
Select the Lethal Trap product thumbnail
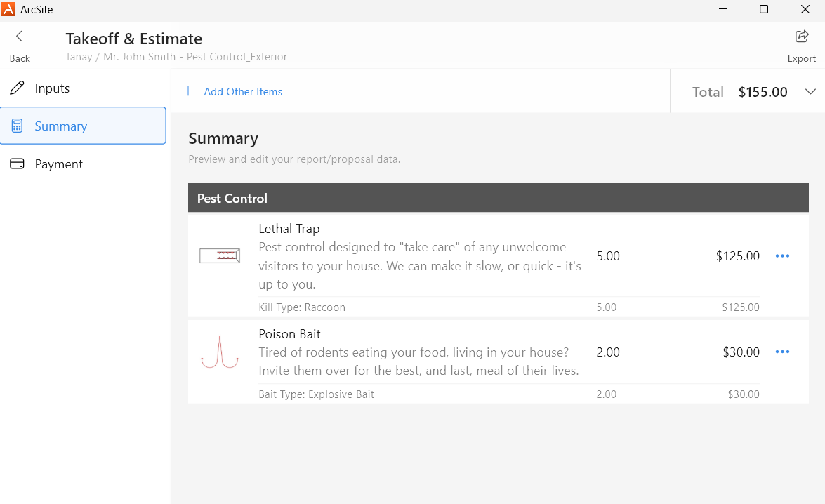220,256
